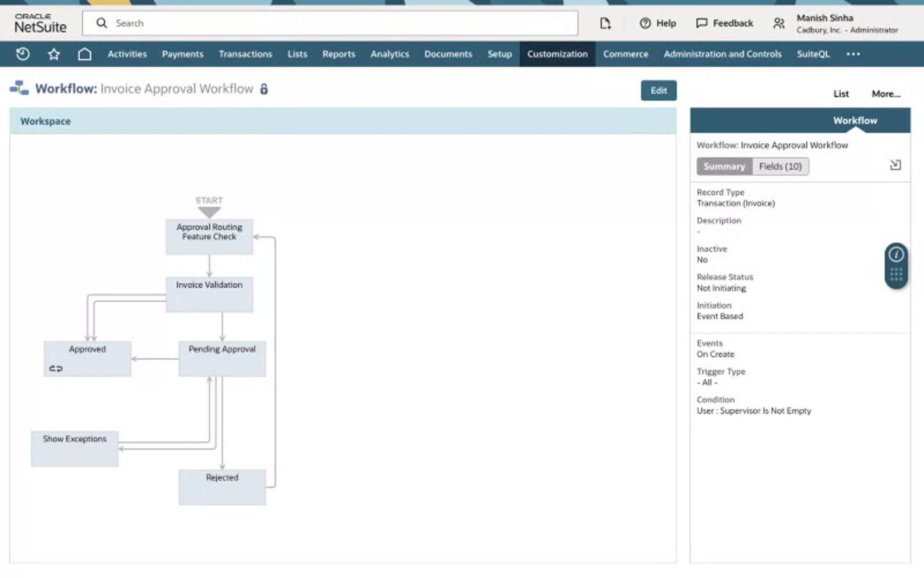Click the '- All -' trigger type value
Image resolution: width=924 pixels, height=578 pixels.
(x=707, y=383)
